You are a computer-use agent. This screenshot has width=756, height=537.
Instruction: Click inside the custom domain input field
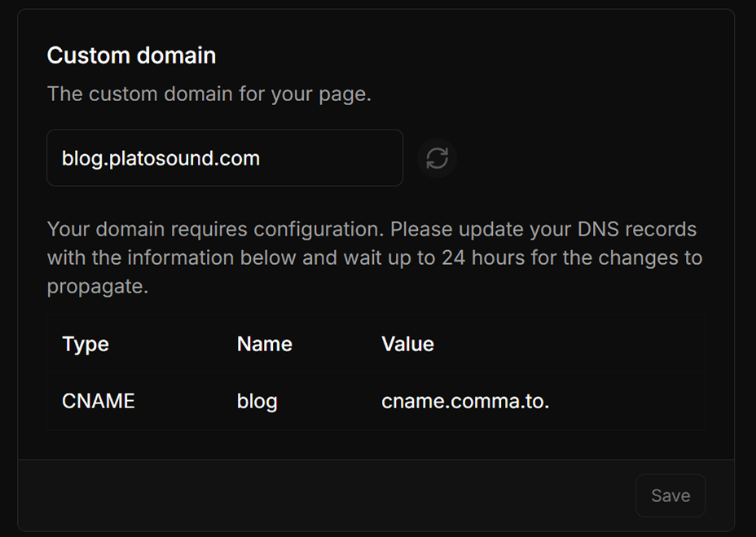[x=225, y=158]
